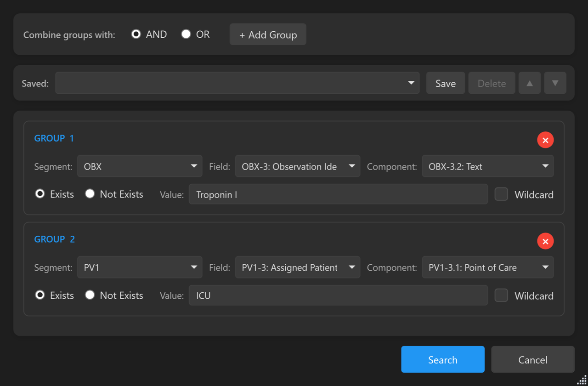Edit the Troponin I value field
The width and height of the screenshot is (588, 386).
[338, 194]
